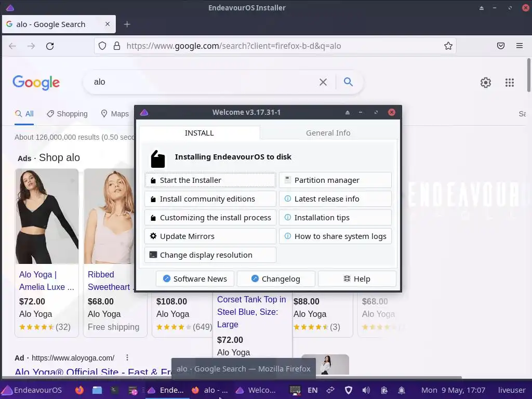
Task: Open the Pocket save icon
Action: pos(501,46)
